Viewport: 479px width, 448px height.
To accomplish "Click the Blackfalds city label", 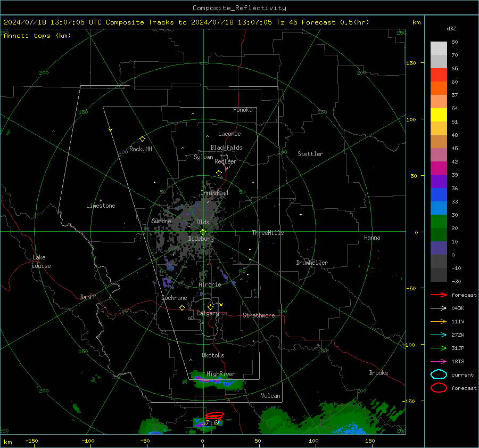I will 226,148.
